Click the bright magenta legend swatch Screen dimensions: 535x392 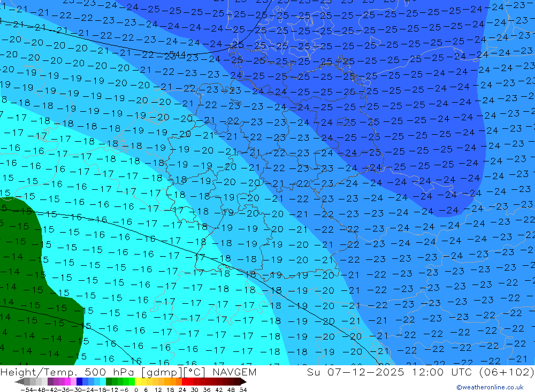click(67, 382)
